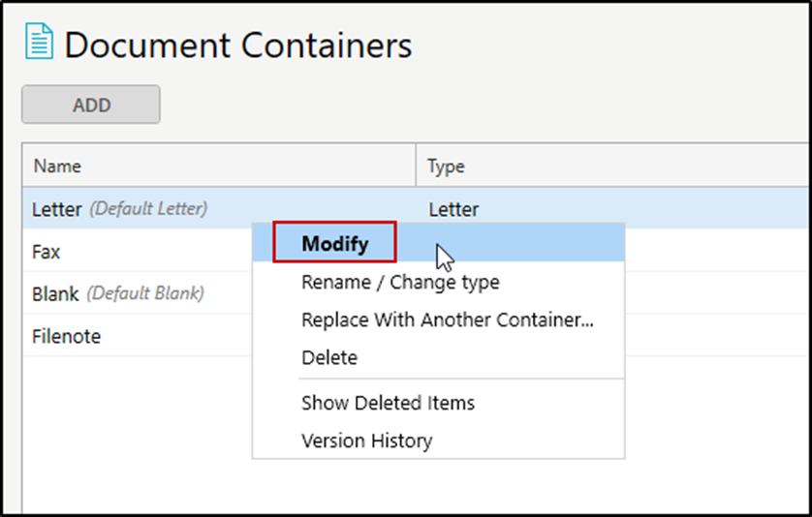
Task: Choose Delete in the context menu
Action: click(x=329, y=358)
